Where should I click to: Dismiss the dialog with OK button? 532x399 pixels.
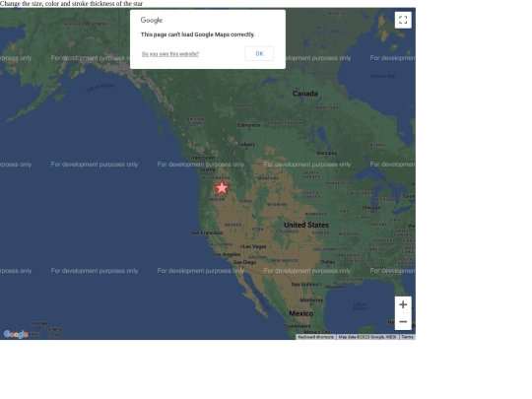coord(259,53)
